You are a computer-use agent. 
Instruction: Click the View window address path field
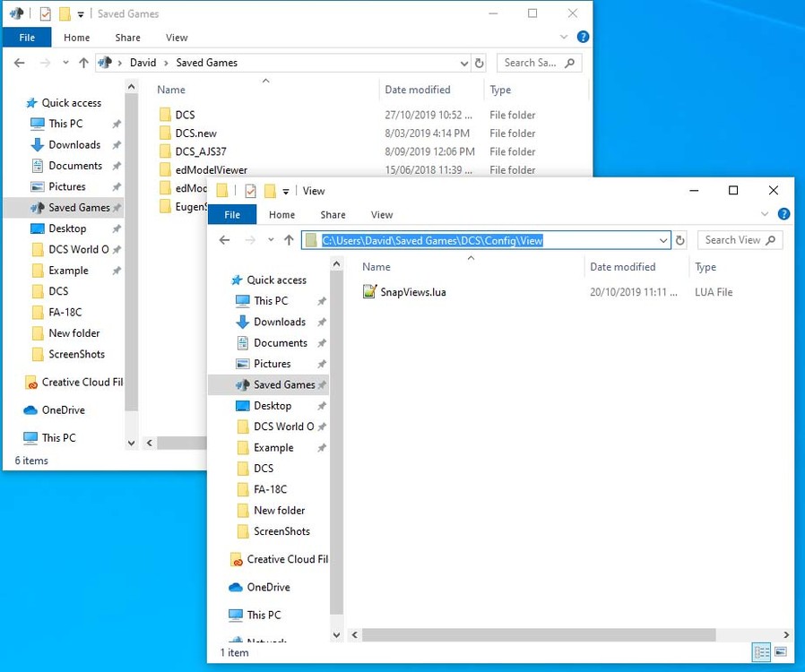click(486, 240)
